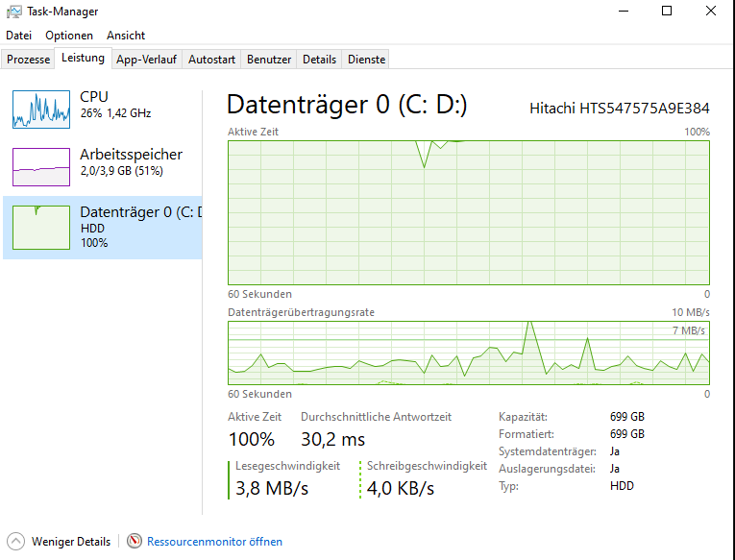Click the Formatiert 699 GB value
The height and width of the screenshot is (560, 735).
tap(626, 434)
